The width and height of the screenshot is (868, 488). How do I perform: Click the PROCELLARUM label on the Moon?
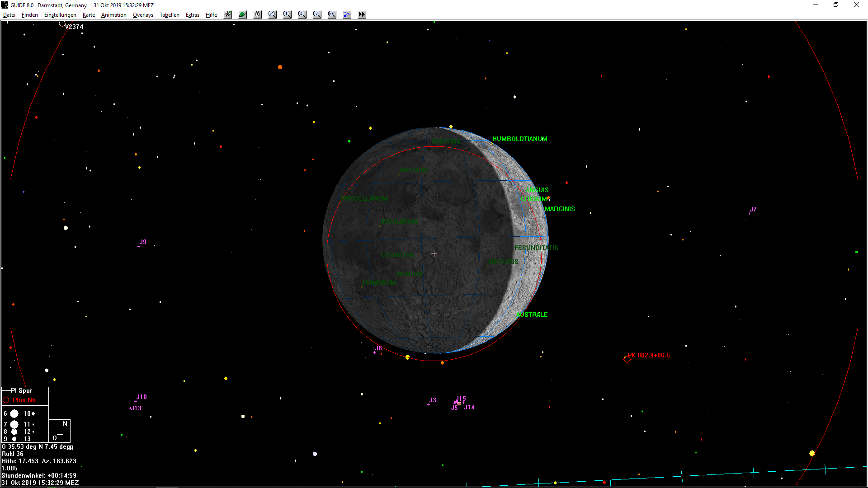coord(364,198)
